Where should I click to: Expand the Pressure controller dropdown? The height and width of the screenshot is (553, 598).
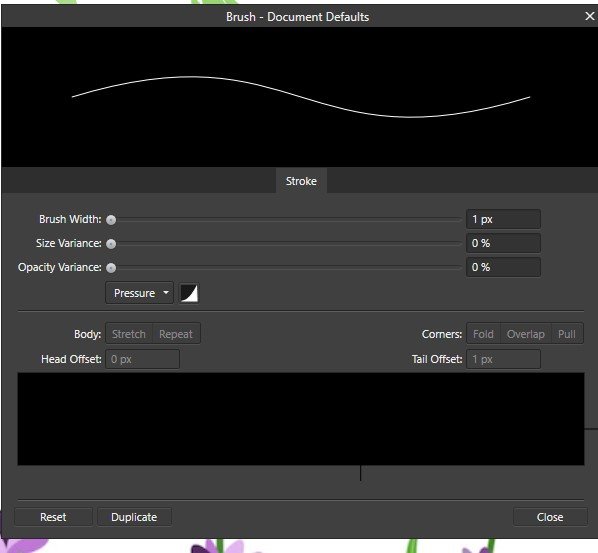pos(139,293)
